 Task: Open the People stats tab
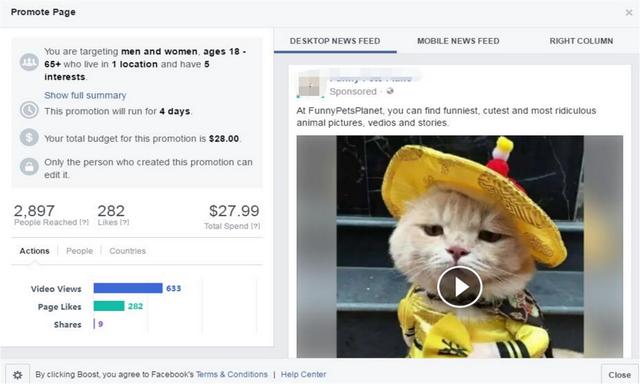[x=79, y=251]
